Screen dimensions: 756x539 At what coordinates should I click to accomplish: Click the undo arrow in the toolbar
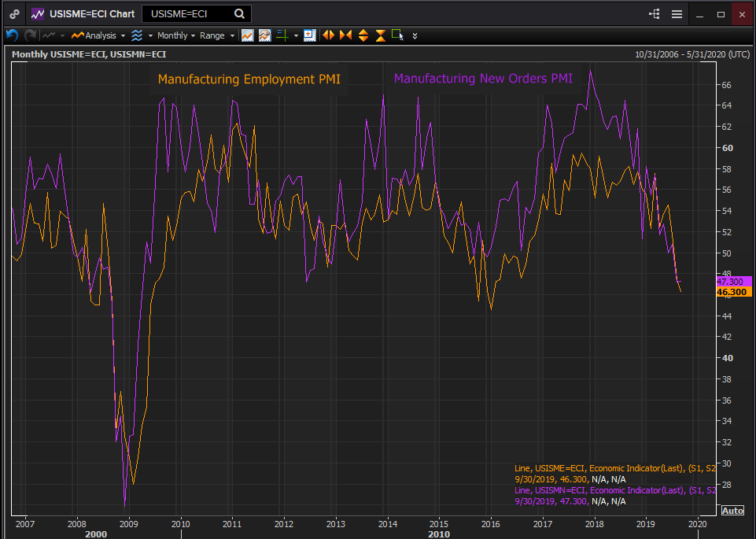pyautogui.click(x=12, y=35)
